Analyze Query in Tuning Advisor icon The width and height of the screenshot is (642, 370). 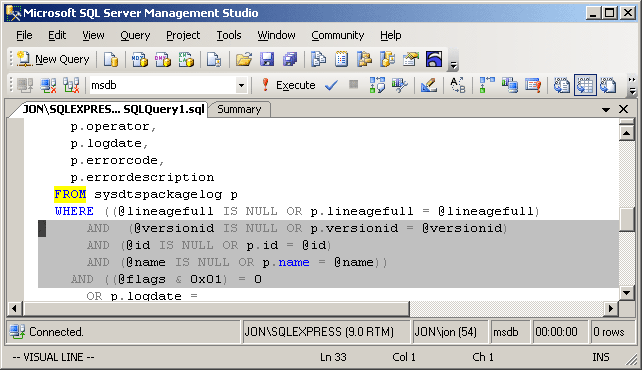(400, 85)
